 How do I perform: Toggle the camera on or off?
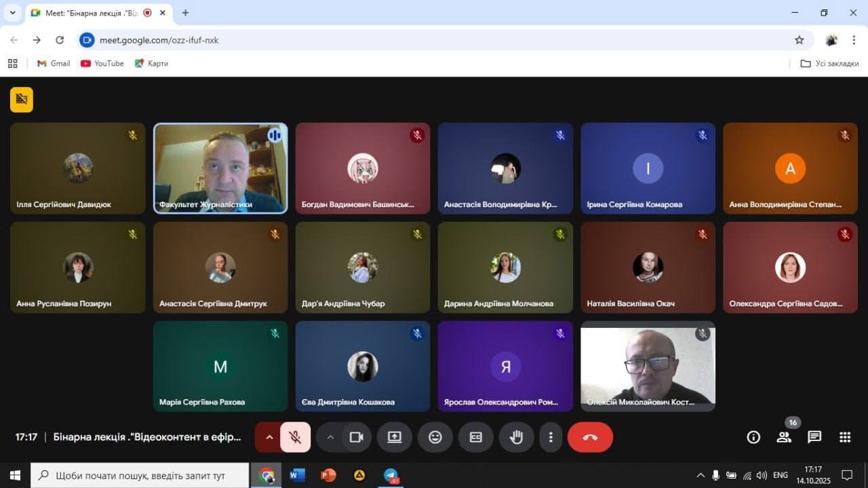coord(356,437)
